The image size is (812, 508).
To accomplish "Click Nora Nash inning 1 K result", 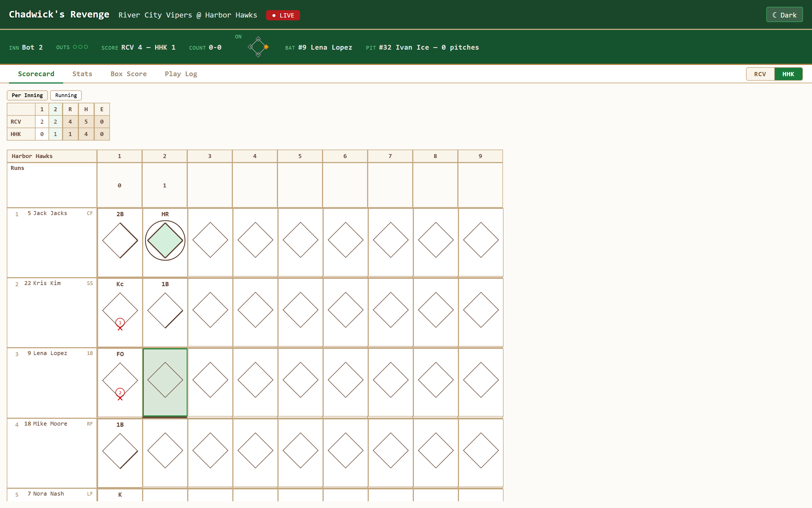I will [x=120, y=494].
